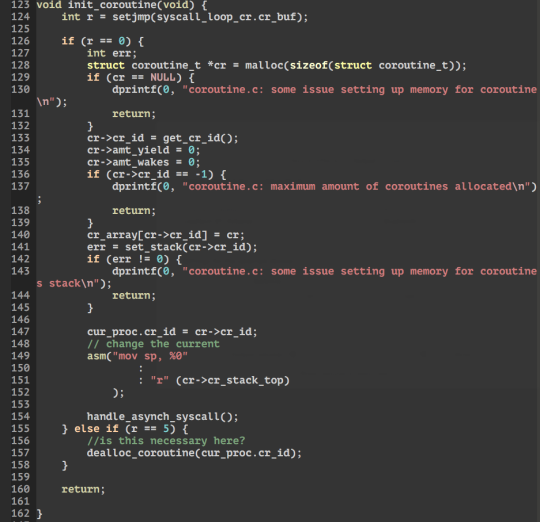Click 'cr->amt_yield' on line 134

128,150
